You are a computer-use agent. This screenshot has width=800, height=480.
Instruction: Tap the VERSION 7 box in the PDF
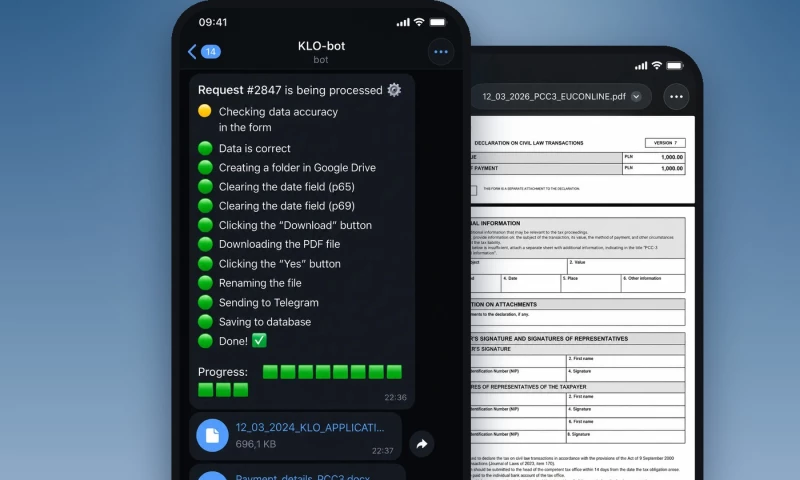click(x=665, y=143)
